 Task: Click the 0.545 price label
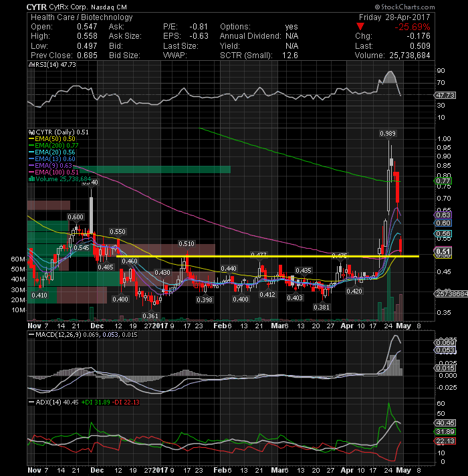82,248
